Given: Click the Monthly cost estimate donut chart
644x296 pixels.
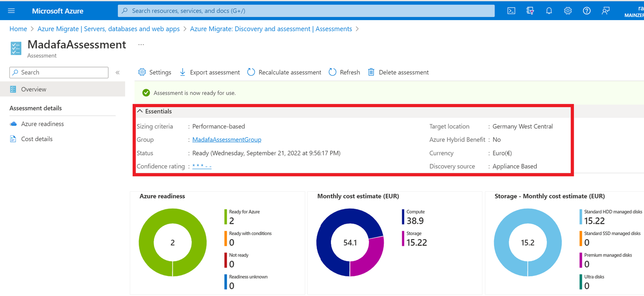Looking at the screenshot, I should click(350, 243).
